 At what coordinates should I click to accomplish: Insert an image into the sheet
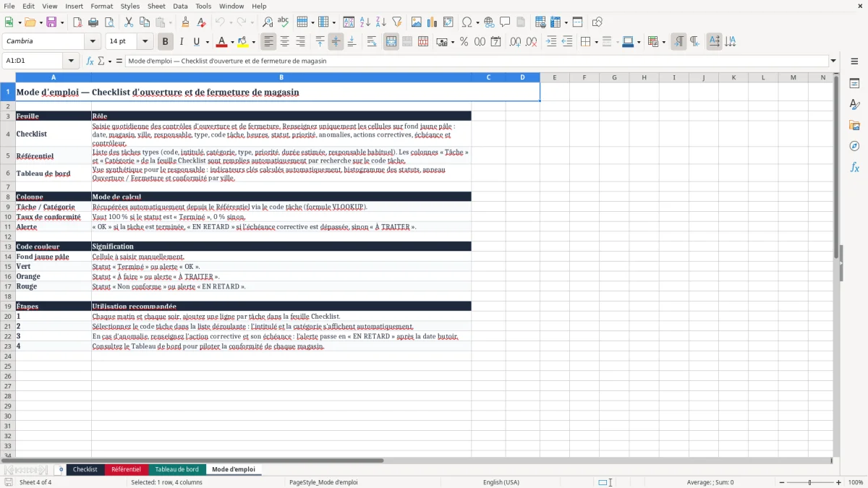pyautogui.click(x=416, y=22)
